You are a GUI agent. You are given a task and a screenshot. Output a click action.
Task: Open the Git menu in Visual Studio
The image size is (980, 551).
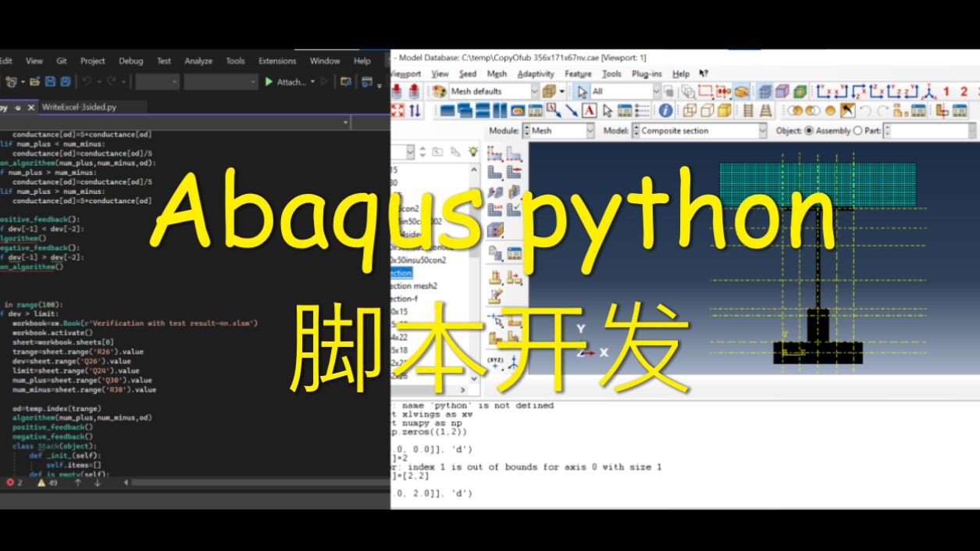click(62, 61)
